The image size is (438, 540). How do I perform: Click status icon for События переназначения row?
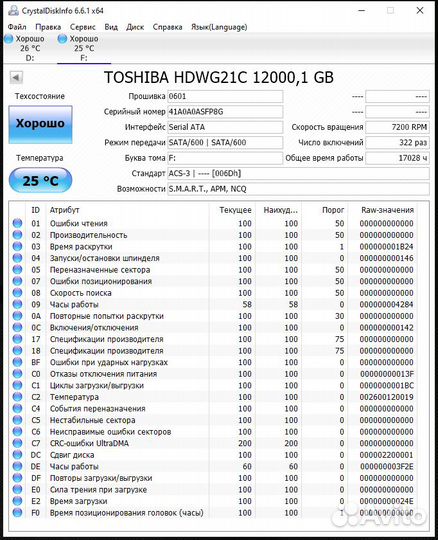(17, 408)
